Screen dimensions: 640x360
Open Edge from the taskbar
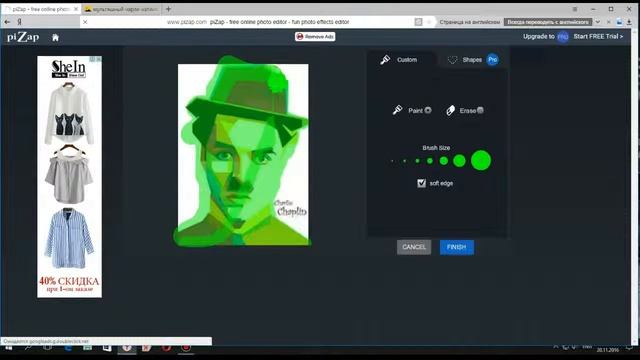68,348
